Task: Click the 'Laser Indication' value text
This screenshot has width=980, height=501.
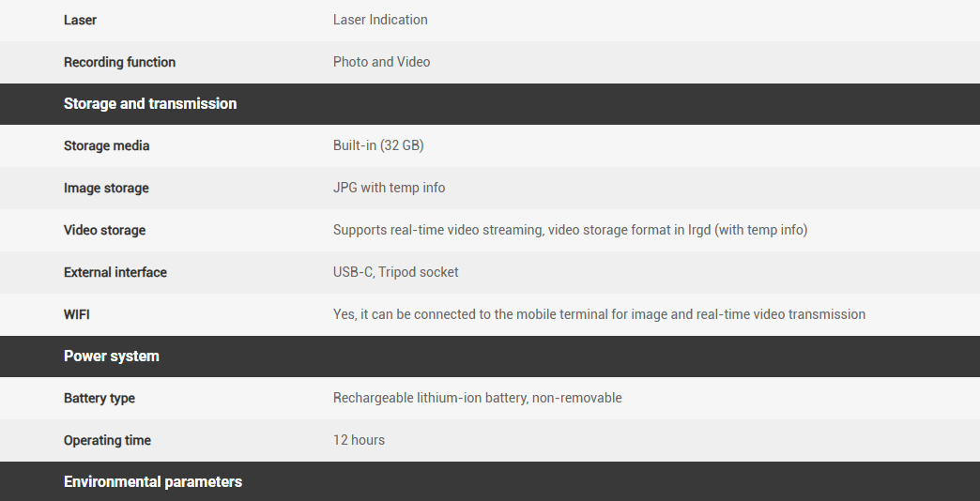Action: click(x=380, y=20)
